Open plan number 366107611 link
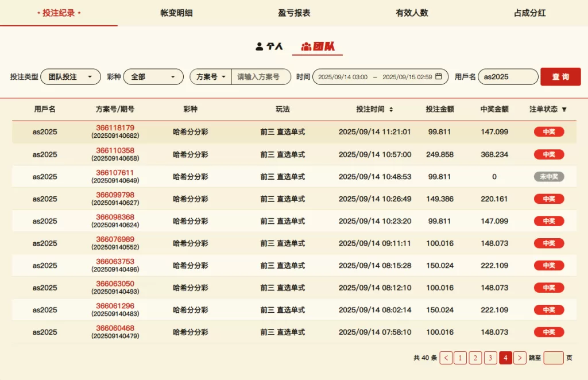 tap(115, 172)
